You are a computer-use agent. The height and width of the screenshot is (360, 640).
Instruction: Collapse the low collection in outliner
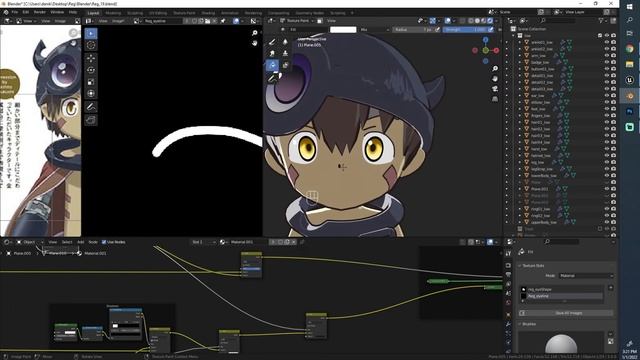pyautogui.click(x=514, y=36)
